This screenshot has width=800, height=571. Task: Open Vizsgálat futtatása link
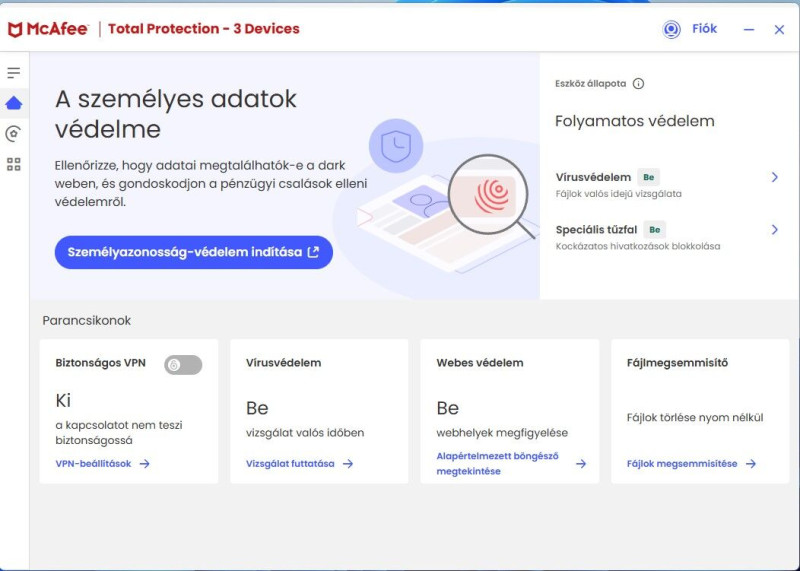coord(290,464)
